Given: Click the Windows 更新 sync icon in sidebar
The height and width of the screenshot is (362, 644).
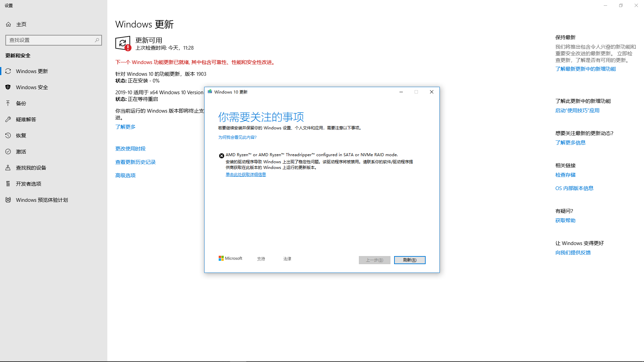Looking at the screenshot, I should click(x=8, y=71).
